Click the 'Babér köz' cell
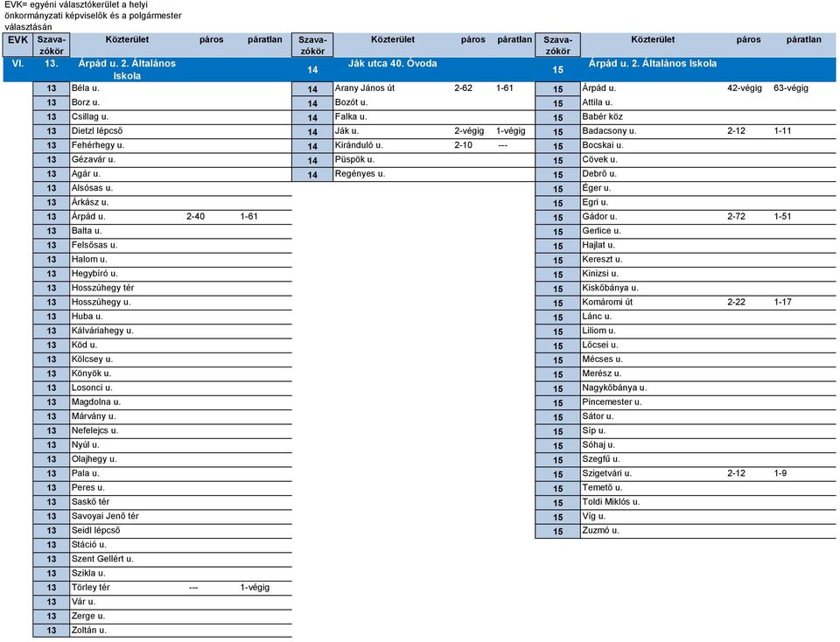The width and height of the screenshot is (840, 642). (x=603, y=116)
